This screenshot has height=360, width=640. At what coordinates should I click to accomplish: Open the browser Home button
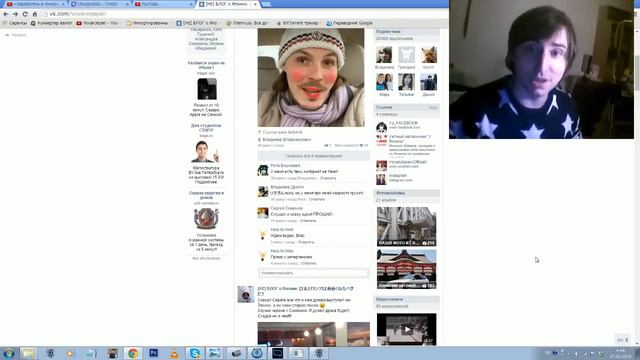(x=35, y=14)
